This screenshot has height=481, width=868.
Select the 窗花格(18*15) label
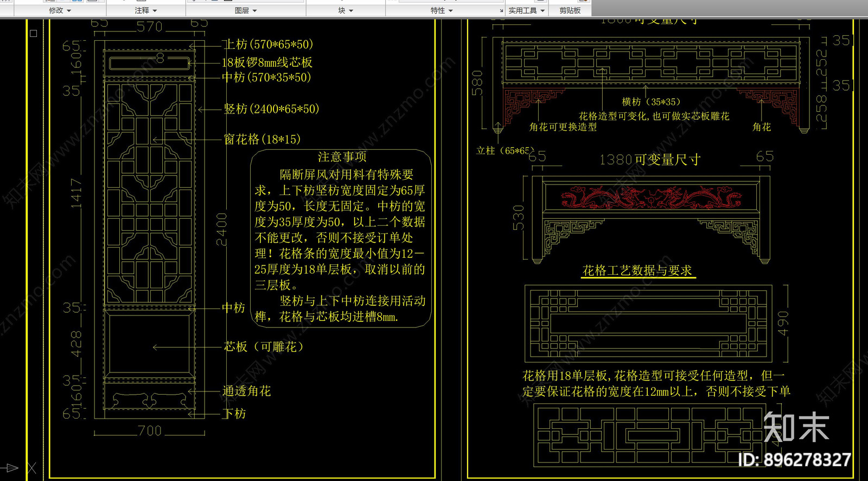click(x=262, y=140)
